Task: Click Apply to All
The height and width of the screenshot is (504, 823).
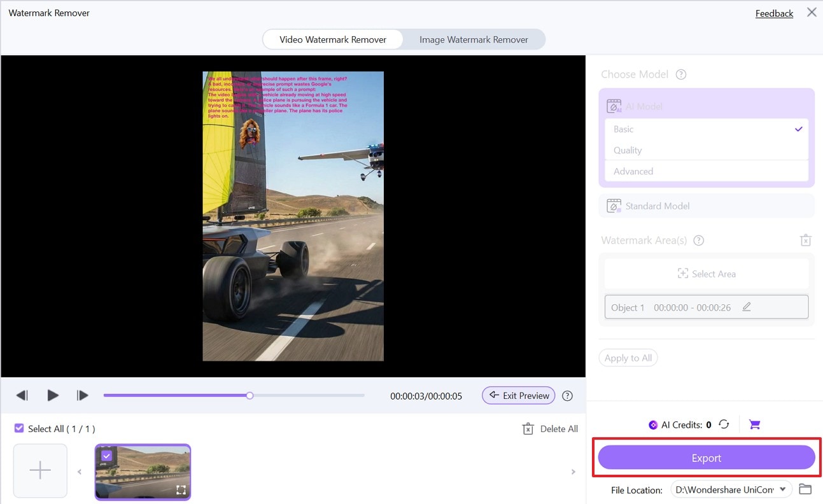Action: click(x=628, y=358)
